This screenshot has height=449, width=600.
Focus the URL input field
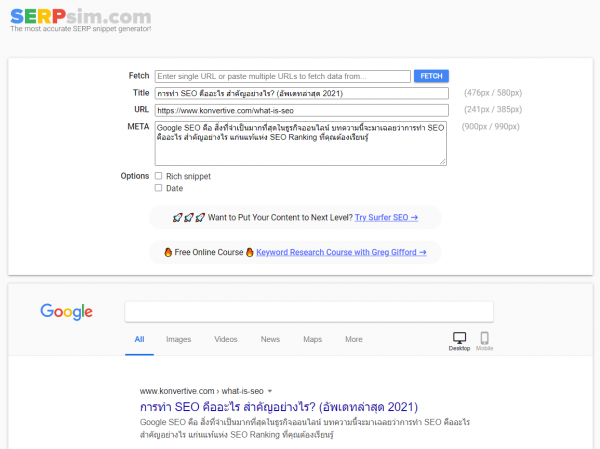[302, 111]
